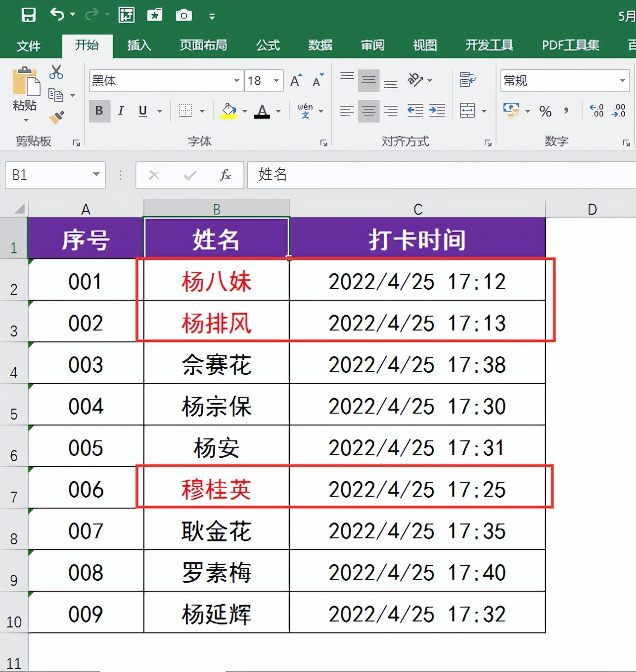This screenshot has width=636, height=672.
Task: Click Align Right icon
Action: click(391, 110)
